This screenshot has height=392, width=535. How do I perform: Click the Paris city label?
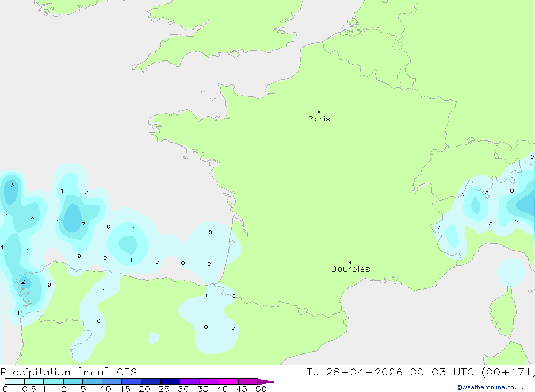click(x=319, y=119)
